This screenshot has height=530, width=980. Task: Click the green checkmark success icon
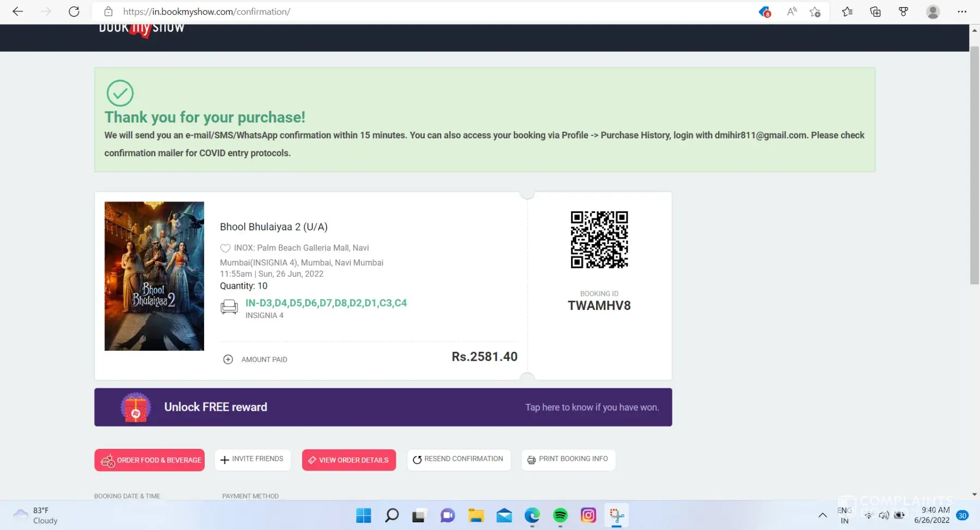click(x=120, y=93)
